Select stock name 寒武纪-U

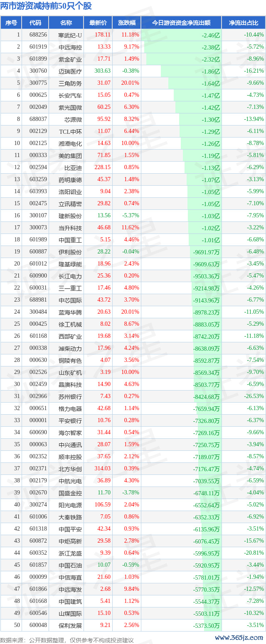click(70, 35)
